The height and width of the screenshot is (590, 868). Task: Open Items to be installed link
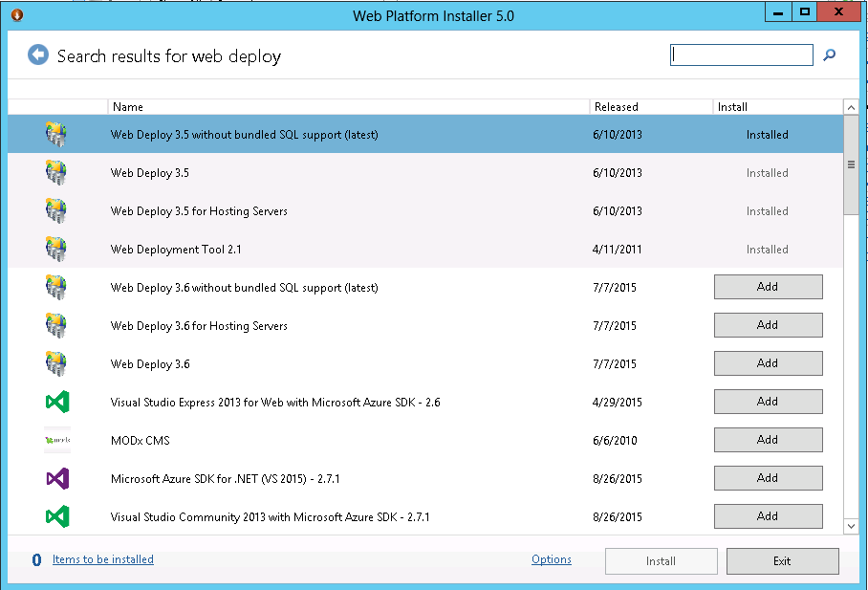(x=103, y=559)
